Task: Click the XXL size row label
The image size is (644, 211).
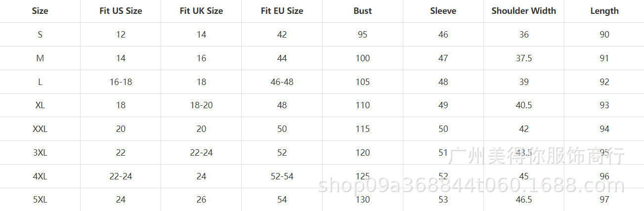Action: 40,129
